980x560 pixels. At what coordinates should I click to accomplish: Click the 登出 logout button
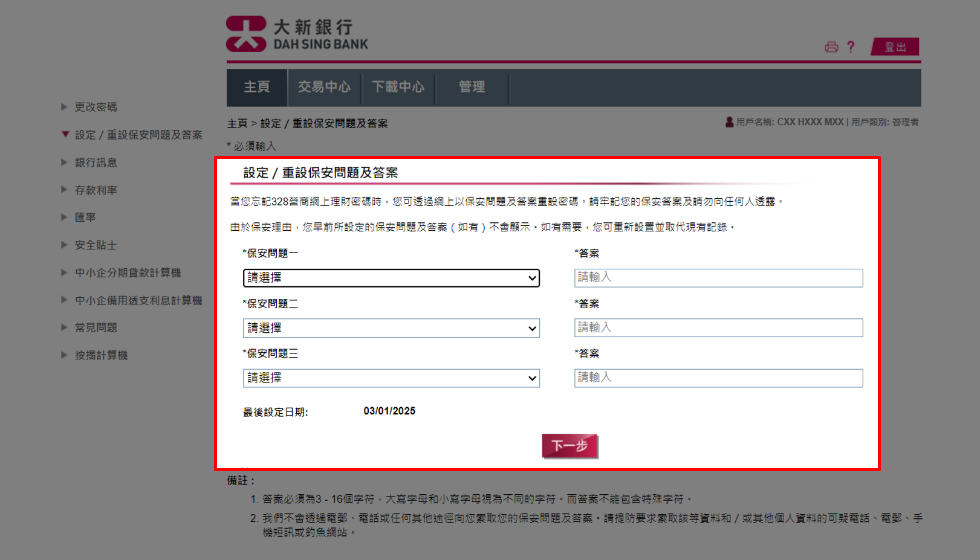(895, 47)
